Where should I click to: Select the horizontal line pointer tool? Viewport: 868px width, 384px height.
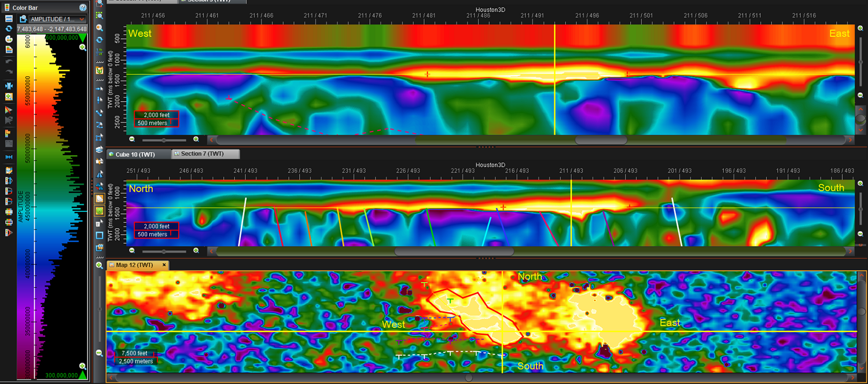click(100, 88)
